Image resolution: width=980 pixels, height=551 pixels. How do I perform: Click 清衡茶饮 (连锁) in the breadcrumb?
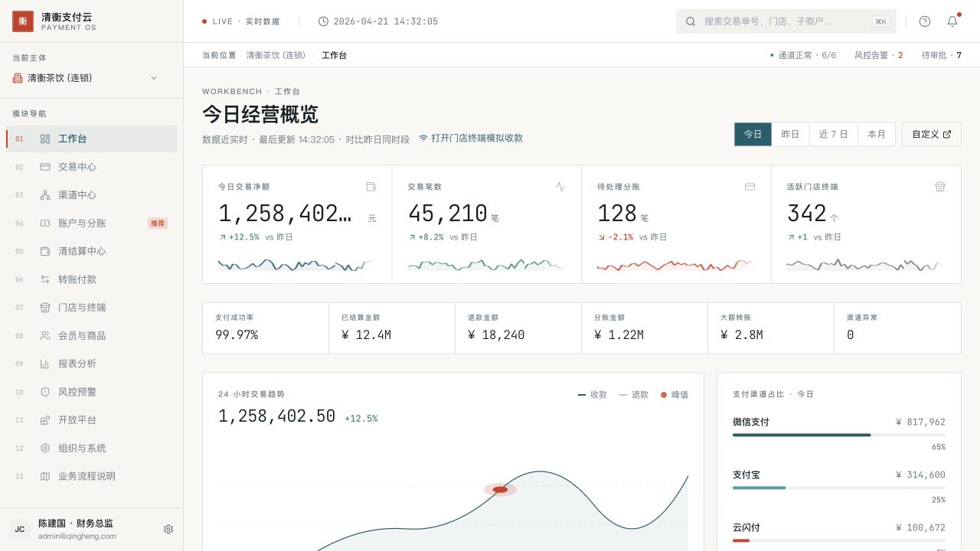[x=276, y=55]
